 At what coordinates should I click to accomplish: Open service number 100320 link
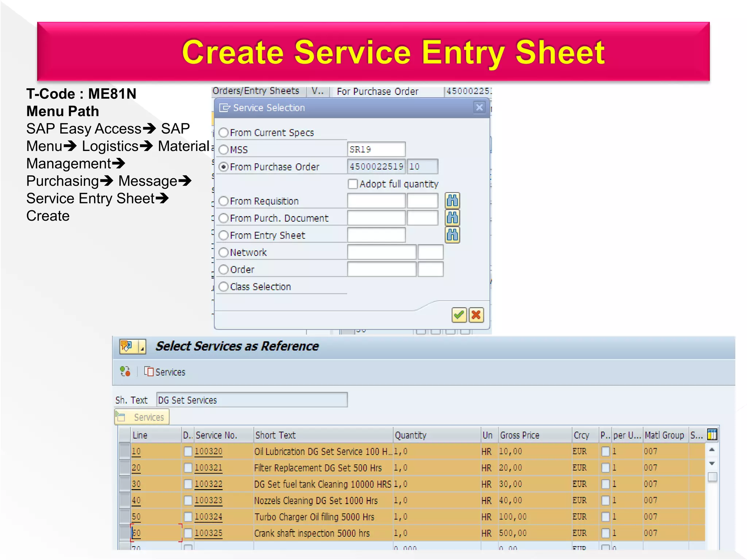tap(208, 451)
